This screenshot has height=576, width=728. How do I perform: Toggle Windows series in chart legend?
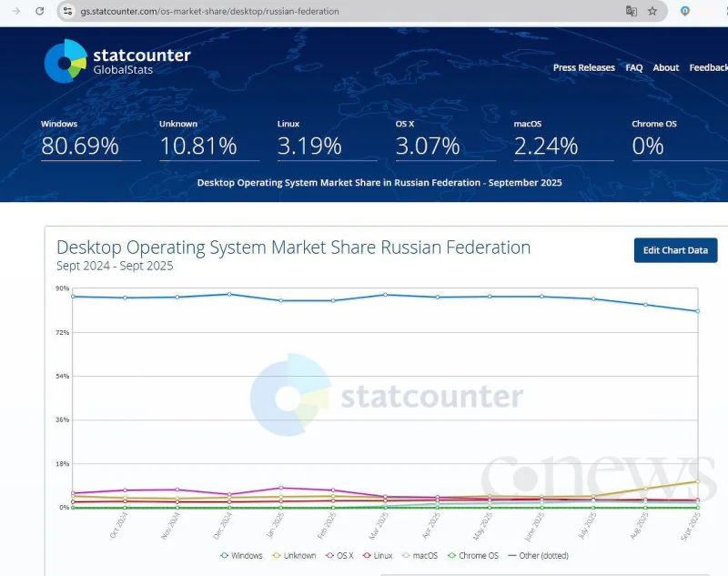pos(241,555)
